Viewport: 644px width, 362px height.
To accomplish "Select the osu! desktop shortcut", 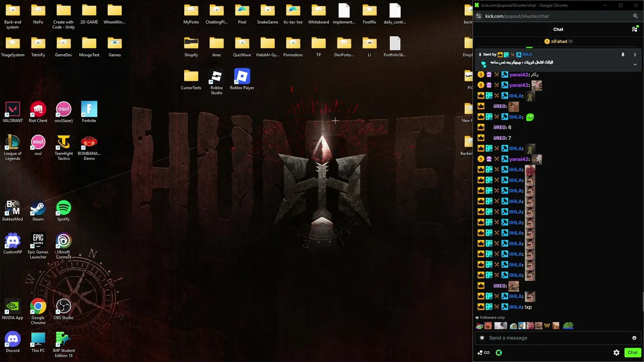I will point(38,145).
